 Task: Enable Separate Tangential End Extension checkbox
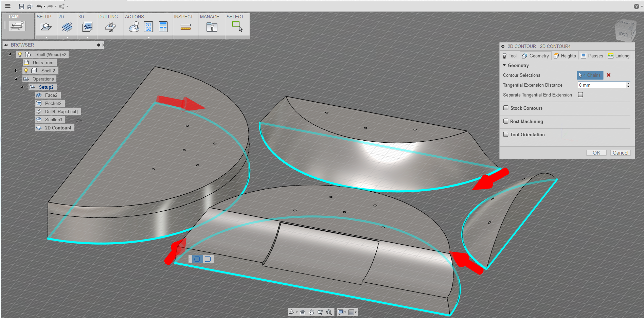580,95
